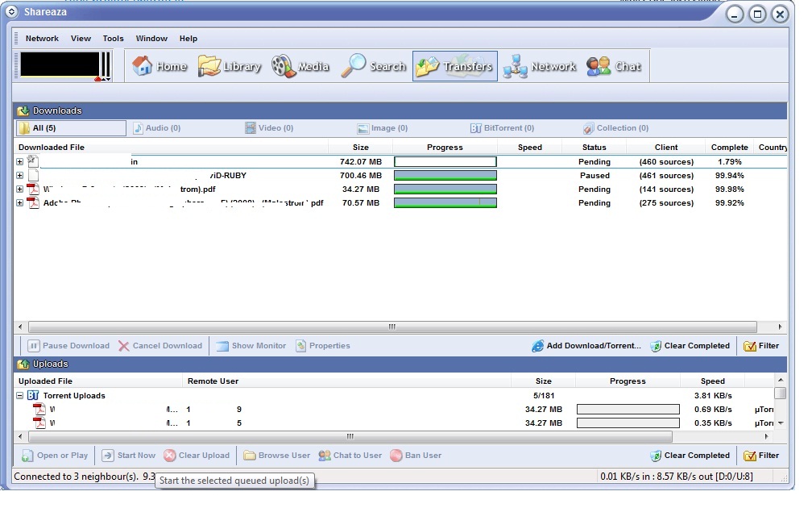Image resolution: width=812 pixels, height=508 pixels.
Task: Select the Collection (0) tab
Action: 615,128
